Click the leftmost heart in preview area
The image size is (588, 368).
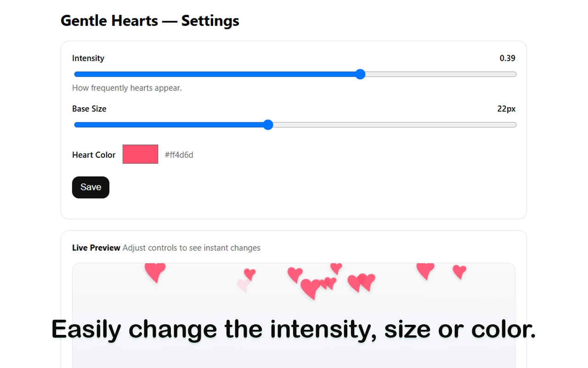155,273
